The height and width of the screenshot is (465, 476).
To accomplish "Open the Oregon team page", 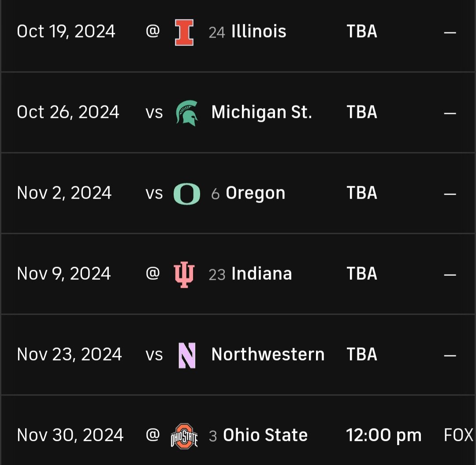I will [255, 193].
